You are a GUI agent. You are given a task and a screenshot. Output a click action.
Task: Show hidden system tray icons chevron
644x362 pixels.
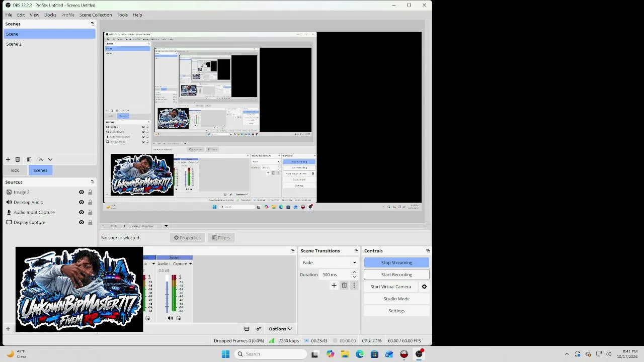click(x=567, y=354)
